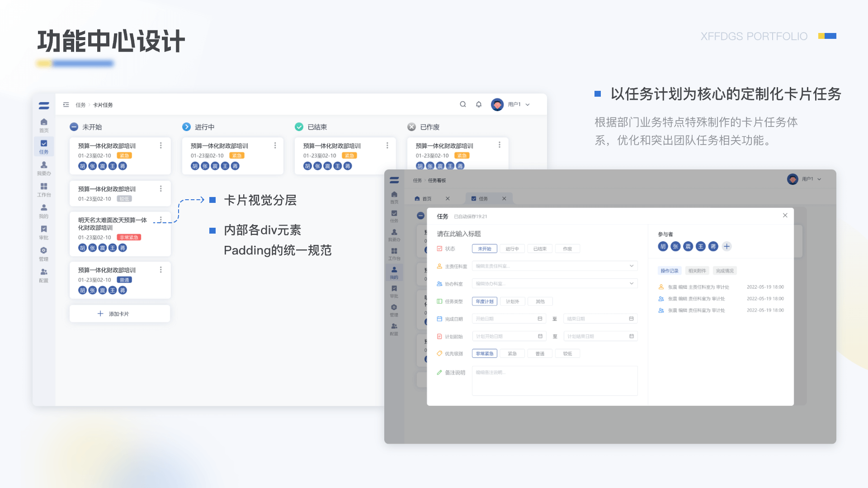Choose task type 其他

(x=540, y=301)
